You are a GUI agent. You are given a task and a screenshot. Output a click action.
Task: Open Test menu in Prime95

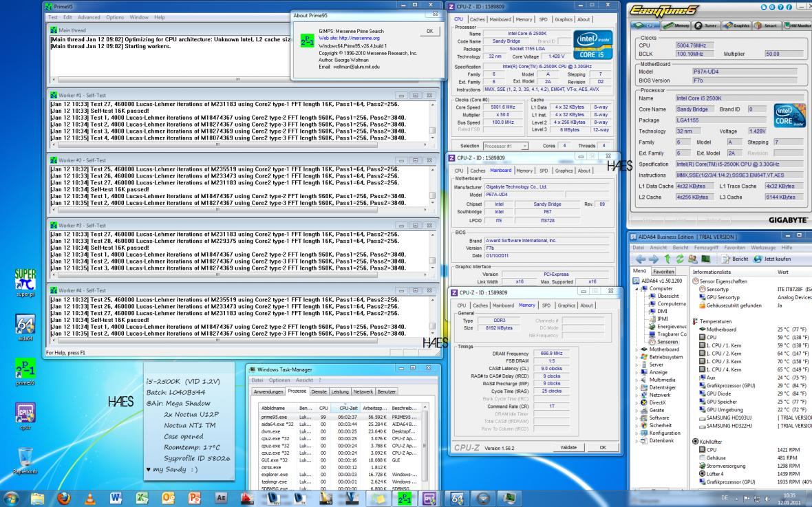click(x=53, y=17)
